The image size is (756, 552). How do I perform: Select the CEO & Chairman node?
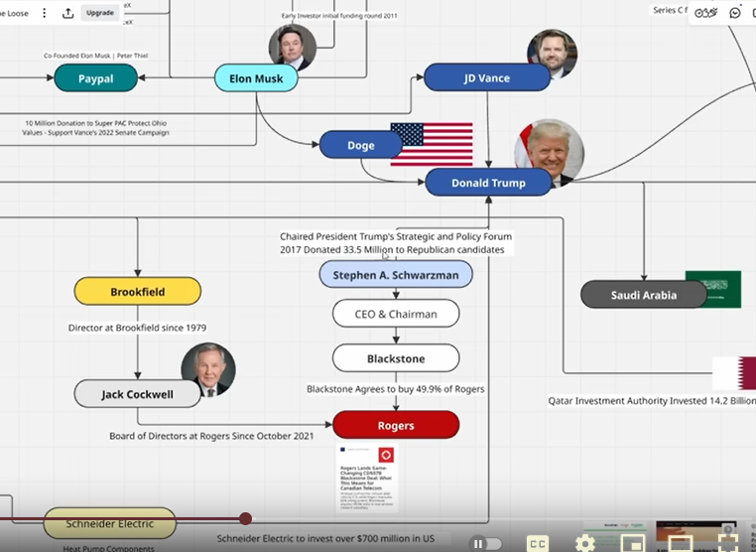pos(396,314)
